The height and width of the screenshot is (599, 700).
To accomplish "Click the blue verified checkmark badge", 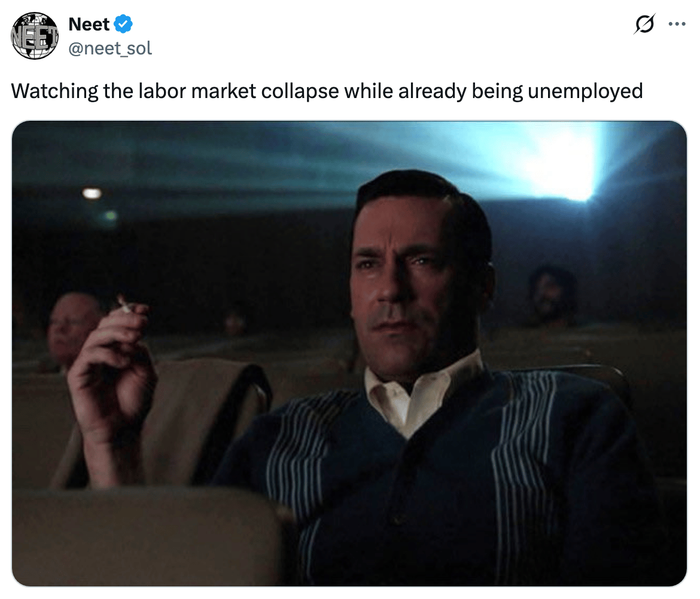I will click(123, 24).
